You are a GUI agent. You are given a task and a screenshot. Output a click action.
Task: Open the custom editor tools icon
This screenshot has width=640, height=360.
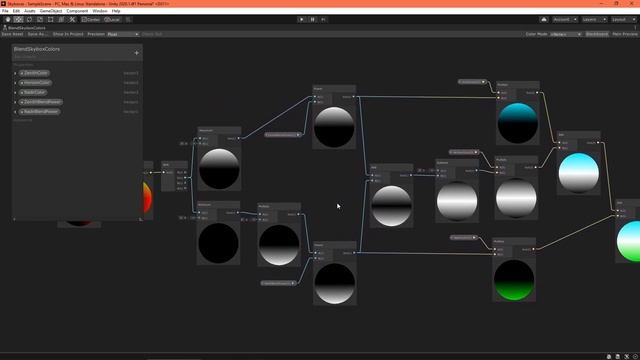pyautogui.click(x=72, y=20)
